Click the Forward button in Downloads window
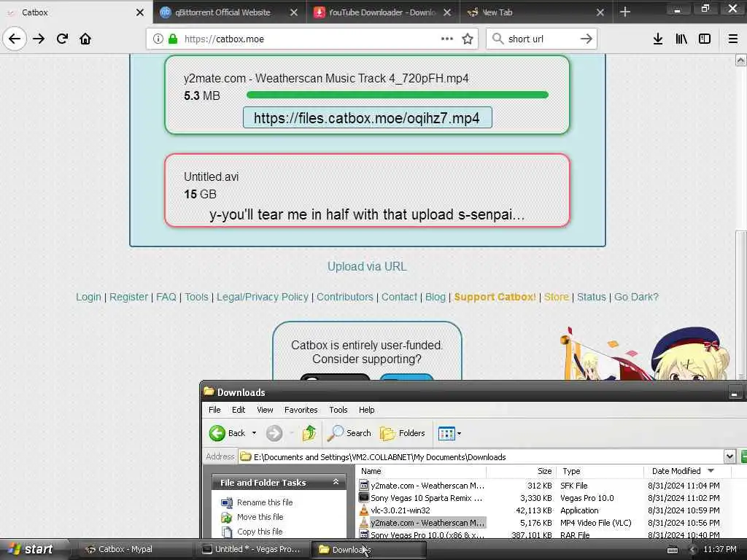 click(x=274, y=433)
